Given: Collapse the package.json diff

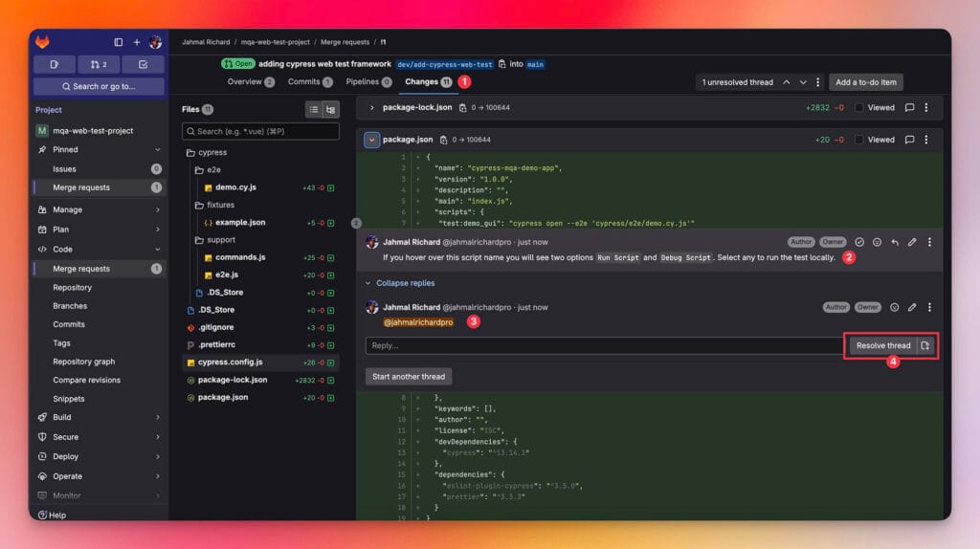Looking at the screenshot, I should coord(372,140).
